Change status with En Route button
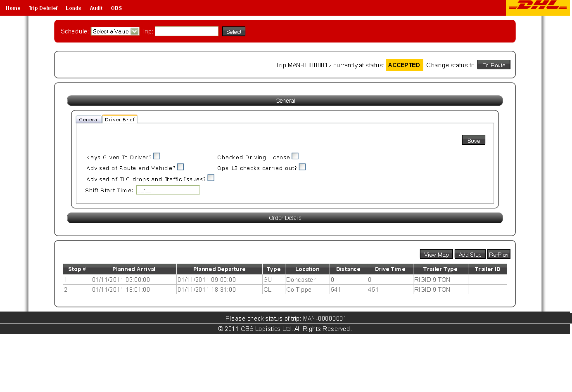The width and height of the screenshot is (572, 392). click(494, 65)
